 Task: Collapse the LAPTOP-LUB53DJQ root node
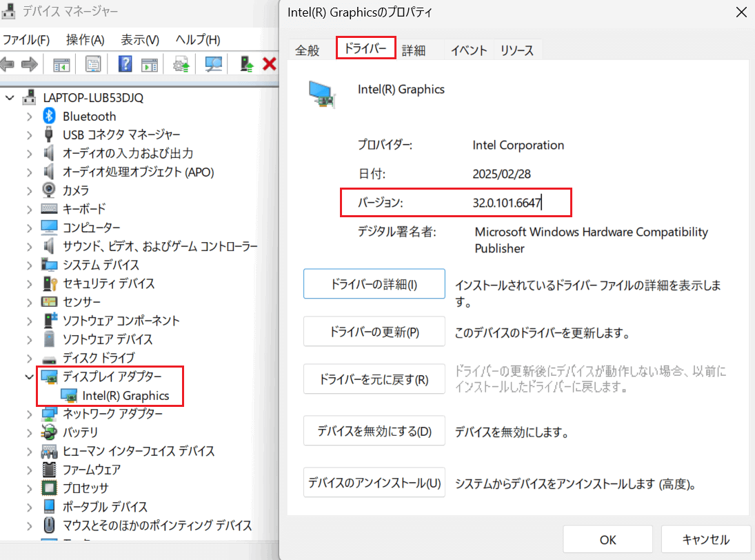tap(10, 98)
